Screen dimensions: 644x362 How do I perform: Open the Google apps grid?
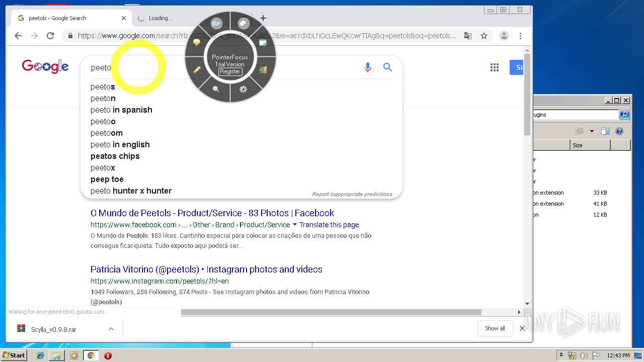point(495,67)
